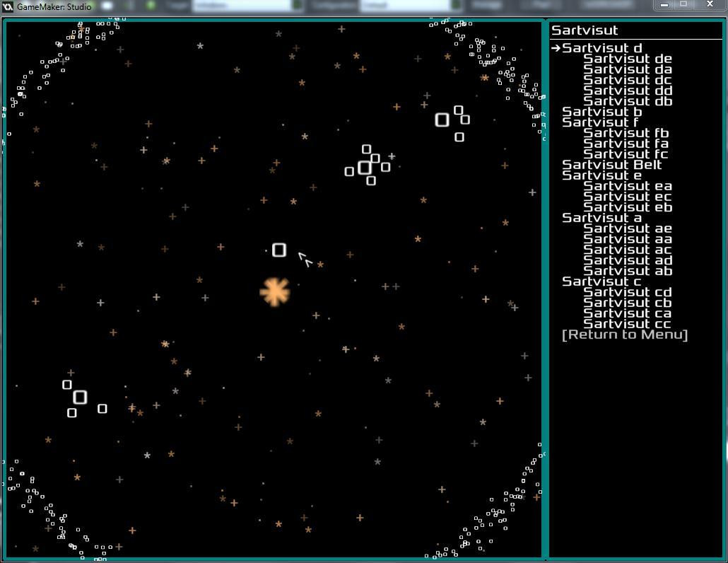
Task: Select the Sartvisut Belt entry
Action: click(x=611, y=165)
